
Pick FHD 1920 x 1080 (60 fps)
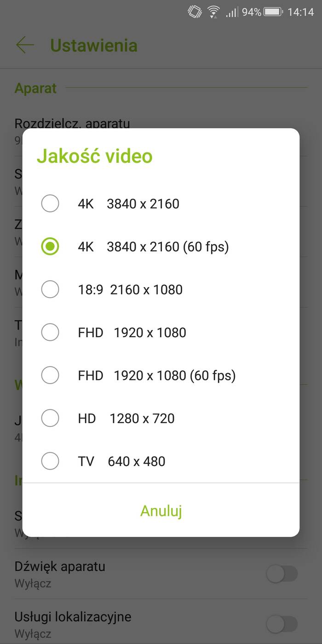click(50, 375)
